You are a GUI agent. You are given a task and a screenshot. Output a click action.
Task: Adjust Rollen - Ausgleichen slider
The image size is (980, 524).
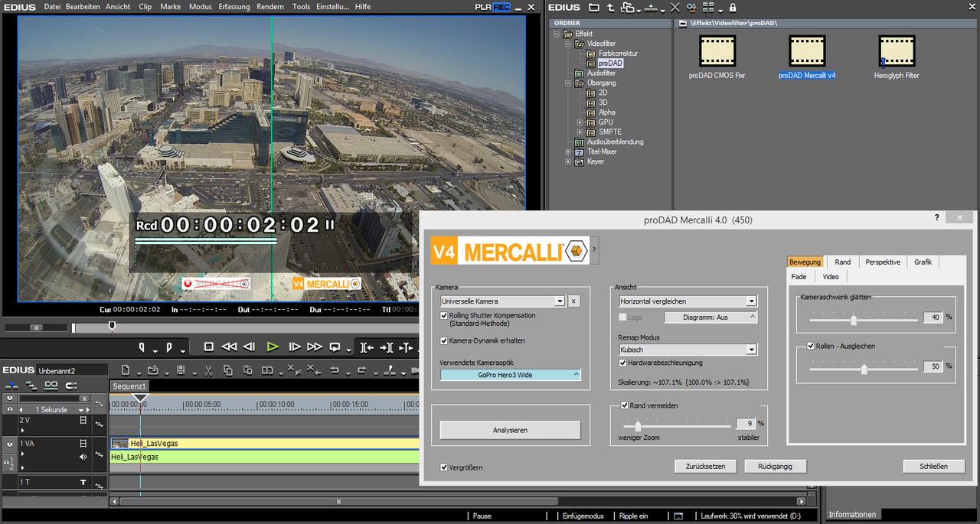point(864,369)
